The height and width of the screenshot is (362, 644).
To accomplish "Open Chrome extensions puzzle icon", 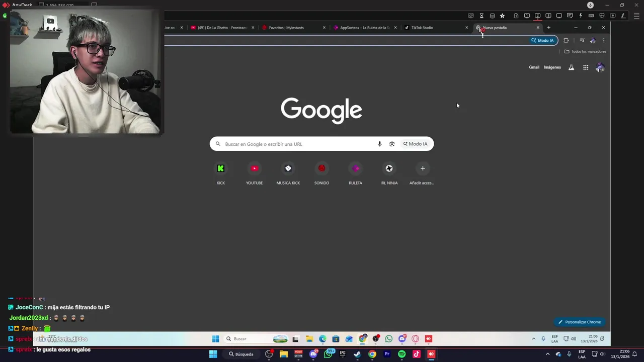I will coord(566,40).
